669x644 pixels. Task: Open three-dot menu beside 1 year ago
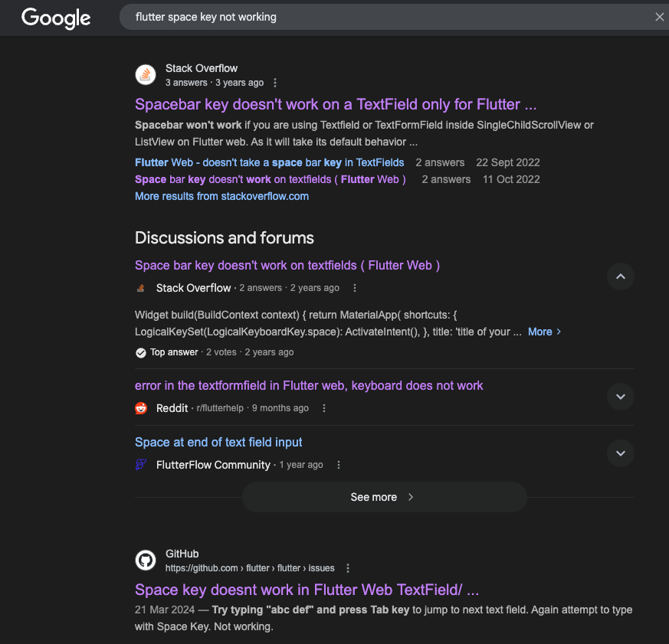click(x=339, y=465)
